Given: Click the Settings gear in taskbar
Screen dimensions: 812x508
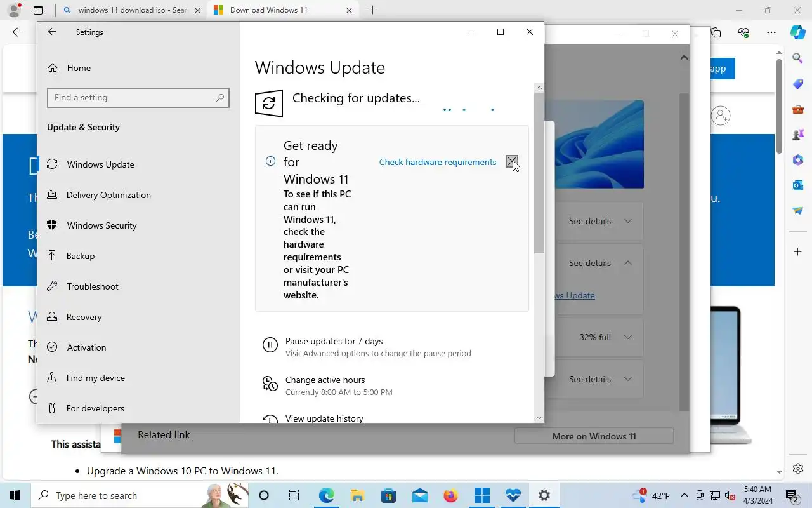Looking at the screenshot, I should click(x=544, y=495).
